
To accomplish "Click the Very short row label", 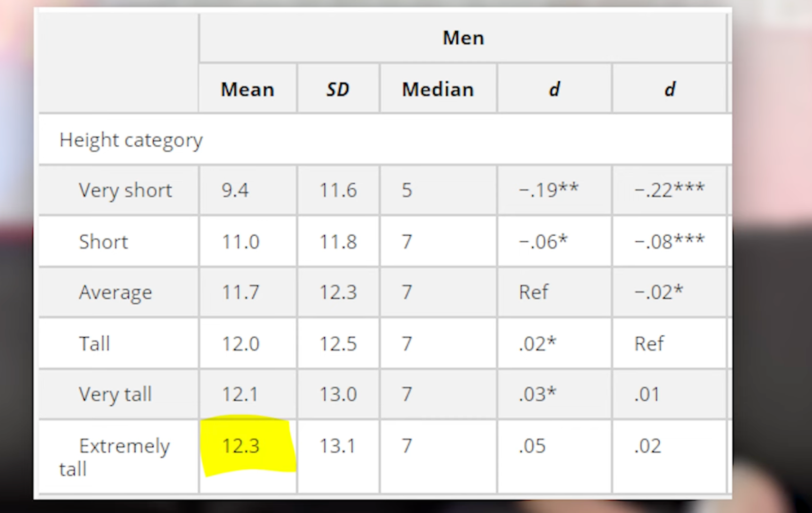I will click(x=125, y=190).
